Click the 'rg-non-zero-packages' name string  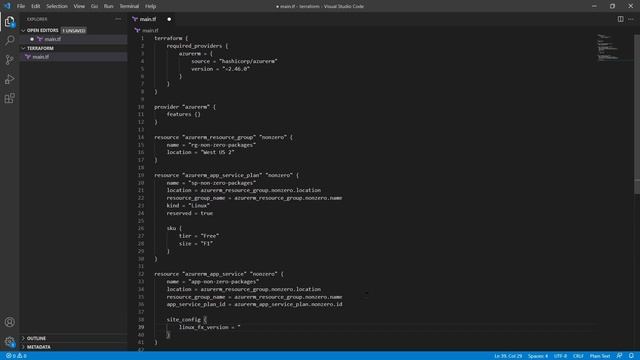pyautogui.click(x=222, y=145)
